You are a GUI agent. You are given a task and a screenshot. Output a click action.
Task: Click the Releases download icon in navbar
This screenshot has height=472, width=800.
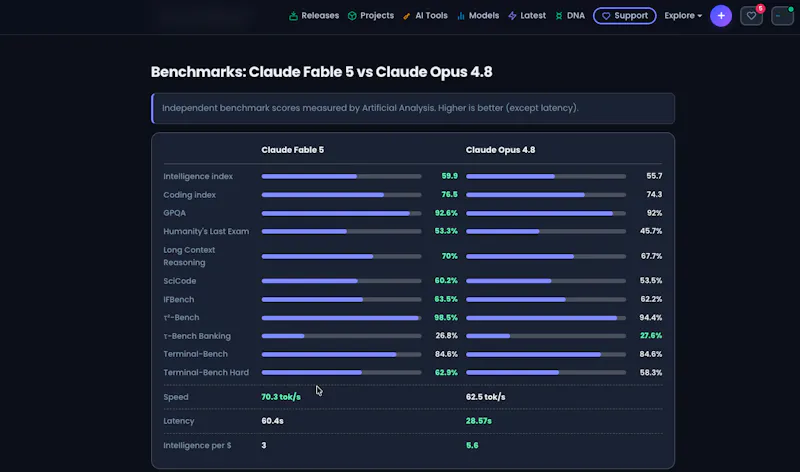[x=293, y=16]
